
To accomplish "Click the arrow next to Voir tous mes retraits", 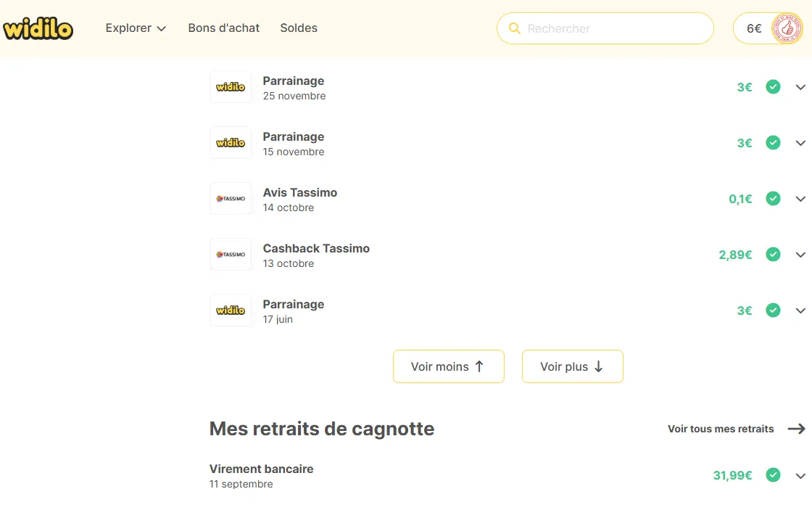I will point(797,429).
